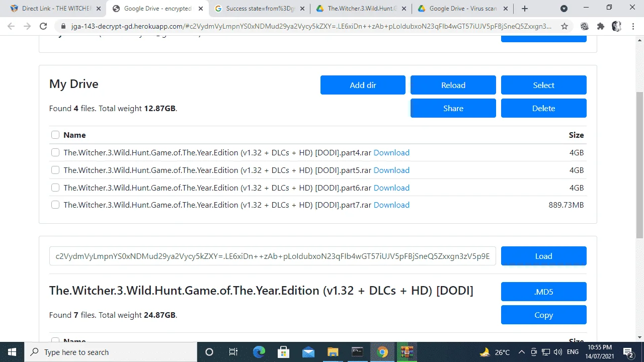Show hidden system tray icons
The width and height of the screenshot is (644, 362).
(x=522, y=352)
